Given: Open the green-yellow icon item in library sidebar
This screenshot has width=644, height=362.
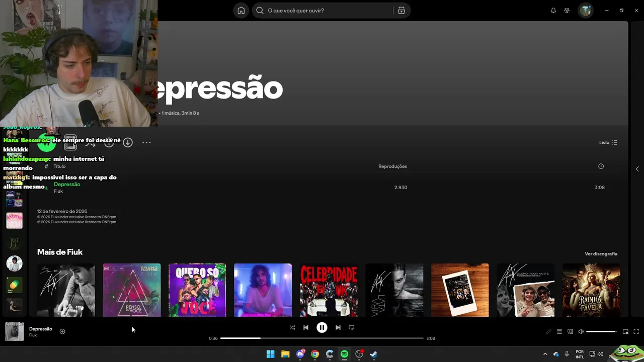Looking at the screenshot, I should coord(14,285).
